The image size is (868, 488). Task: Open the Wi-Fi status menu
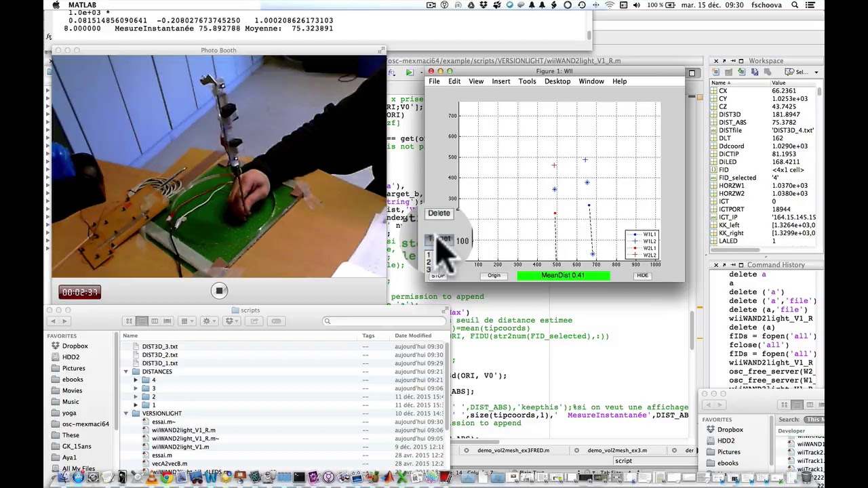click(610, 5)
